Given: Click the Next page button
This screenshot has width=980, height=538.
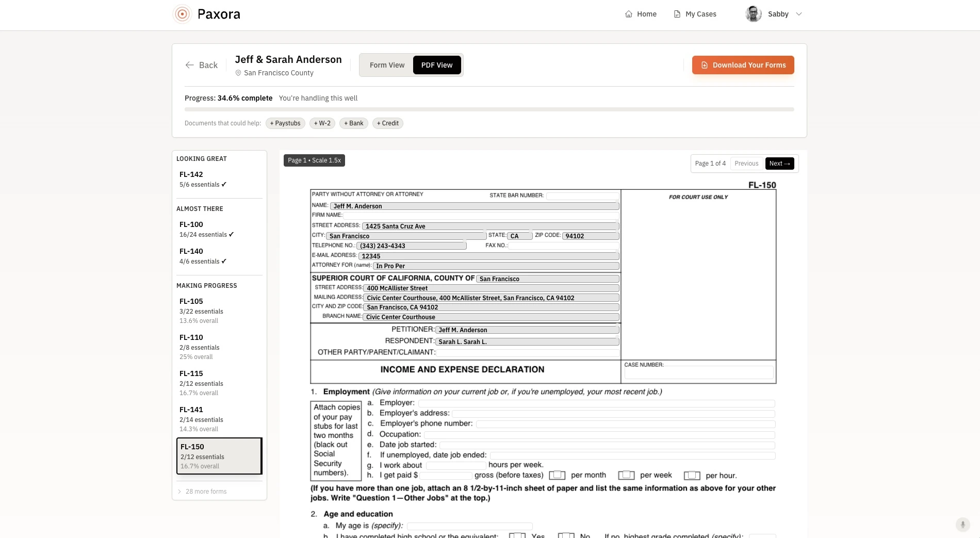Looking at the screenshot, I should click(x=779, y=164).
